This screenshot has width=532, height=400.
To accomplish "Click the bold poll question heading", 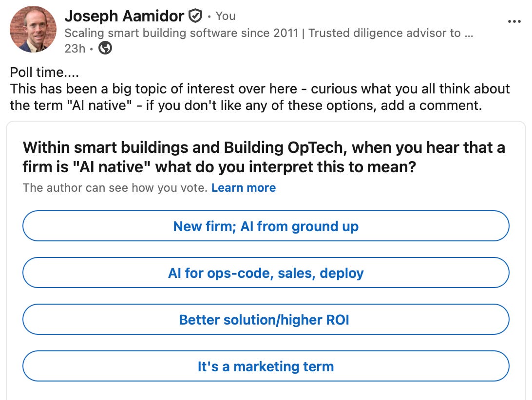I will tap(264, 157).
